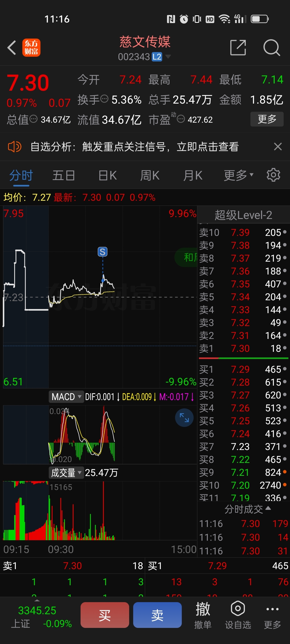
Task: Open the 更多 chart period dropdown
Action: pyautogui.click(x=238, y=175)
